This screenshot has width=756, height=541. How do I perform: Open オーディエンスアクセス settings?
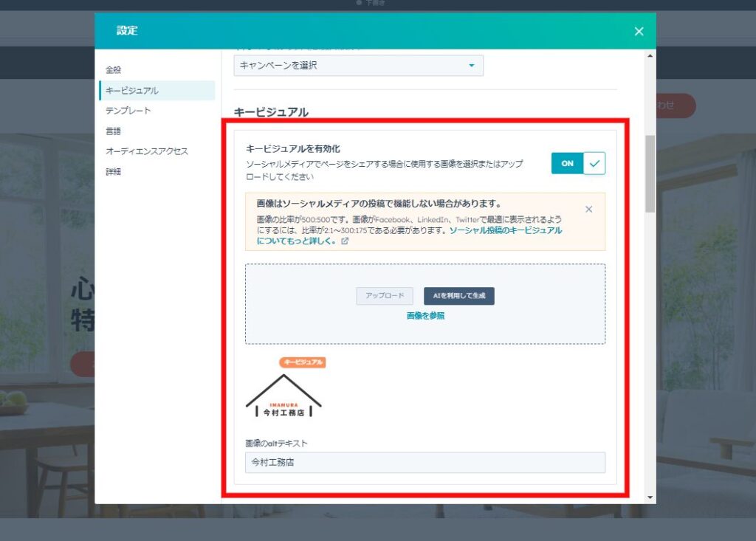[146, 151]
